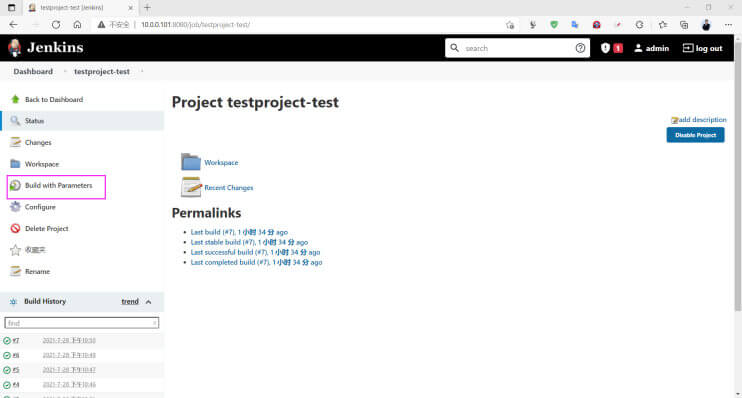The height and width of the screenshot is (398, 742).
Task: Click the not-secure warning icon in the address bar
Action: 101,25
